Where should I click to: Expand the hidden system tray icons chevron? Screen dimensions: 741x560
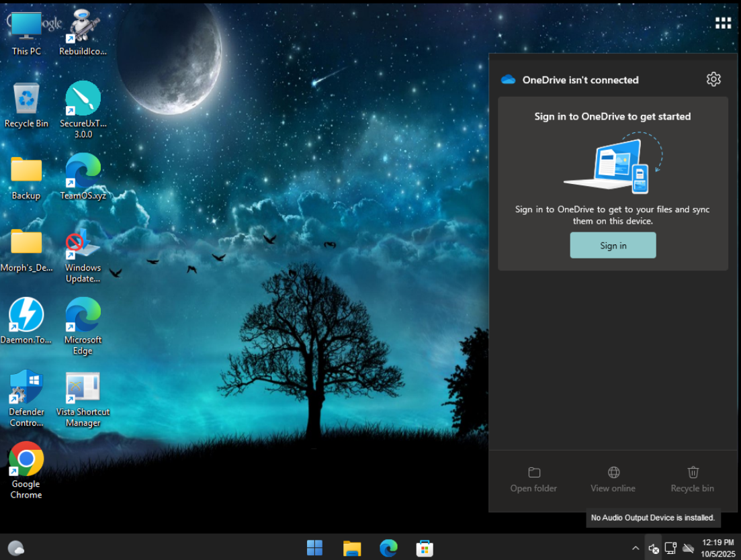(636, 548)
